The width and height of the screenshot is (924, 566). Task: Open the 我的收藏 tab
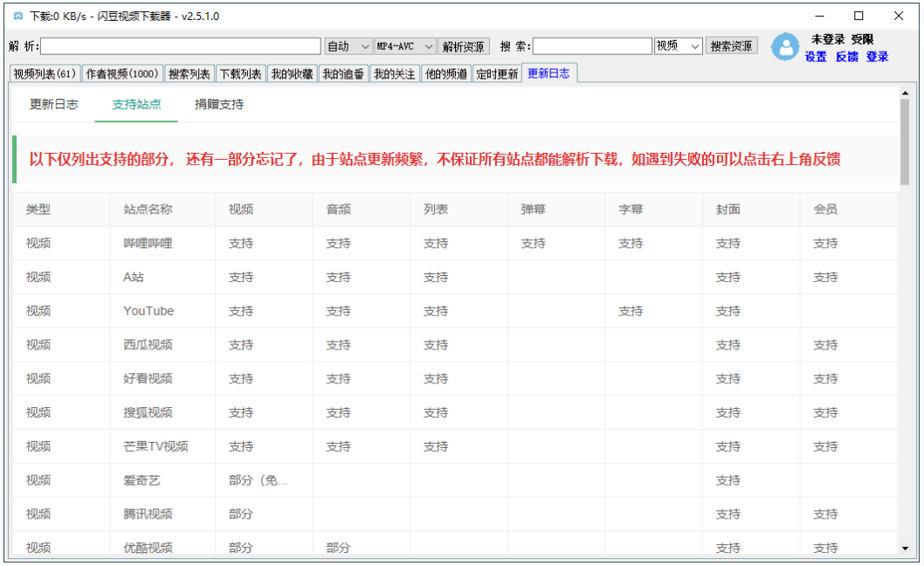293,73
